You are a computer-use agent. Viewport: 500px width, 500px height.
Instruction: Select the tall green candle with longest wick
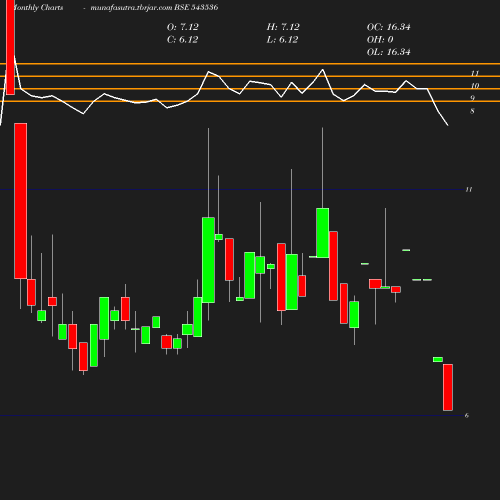pos(208,260)
